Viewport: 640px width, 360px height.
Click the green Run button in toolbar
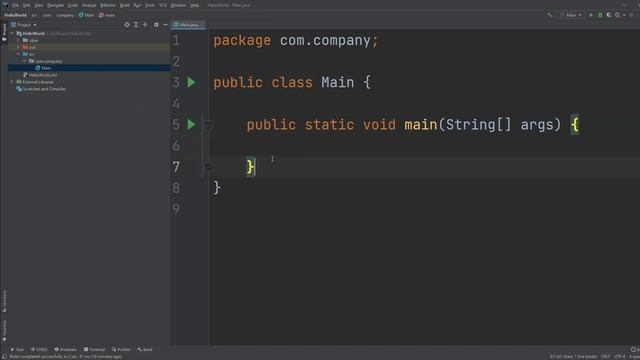(x=591, y=15)
